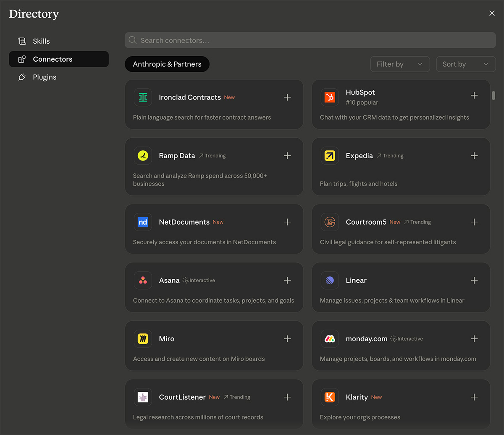
Task: Add the Asana connector with plus
Action: pyautogui.click(x=287, y=280)
